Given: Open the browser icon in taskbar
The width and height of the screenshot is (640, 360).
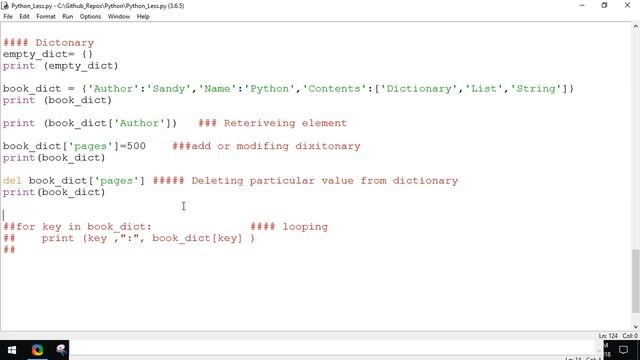Looking at the screenshot, I should click(x=37, y=350).
